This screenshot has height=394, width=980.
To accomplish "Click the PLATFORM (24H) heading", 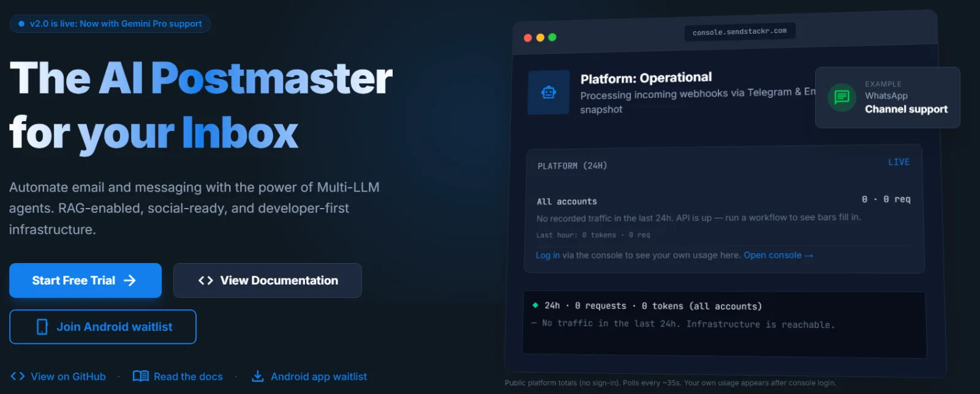I will click(x=573, y=166).
